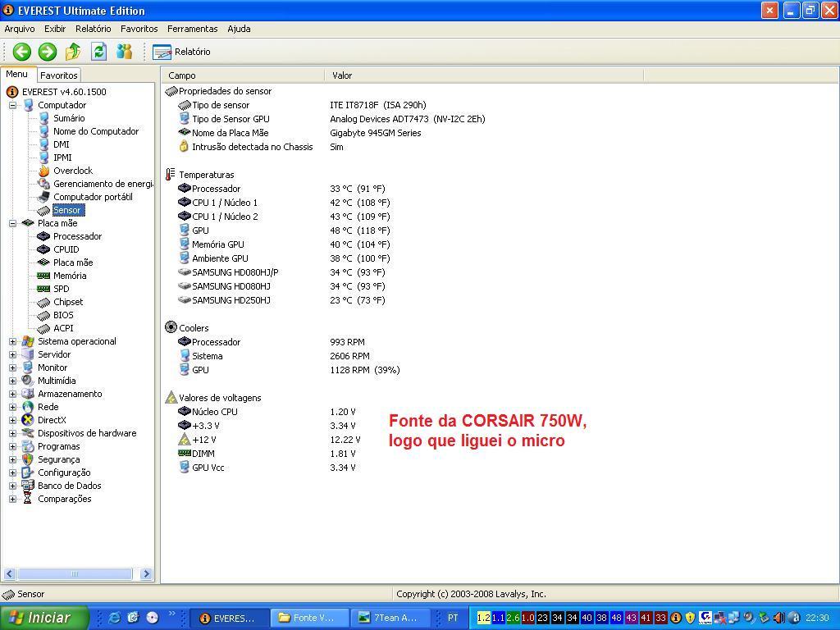Click the Up level arrow toolbar icon
This screenshot has width=840, height=630.
tap(73, 52)
